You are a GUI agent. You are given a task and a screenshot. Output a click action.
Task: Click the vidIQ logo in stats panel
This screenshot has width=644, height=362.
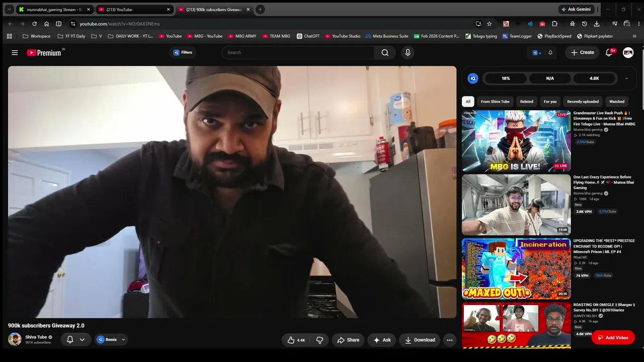472,78
